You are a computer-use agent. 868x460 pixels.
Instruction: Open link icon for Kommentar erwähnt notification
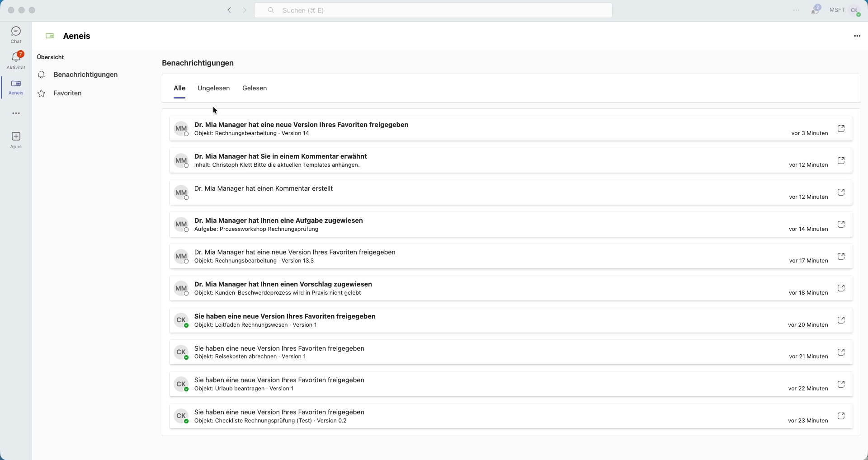tap(841, 161)
